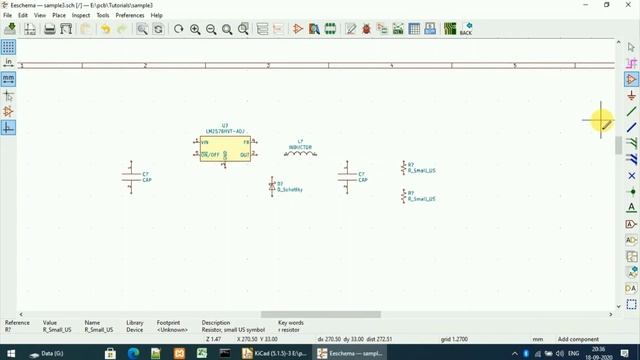Open the Tools menu

click(102, 15)
